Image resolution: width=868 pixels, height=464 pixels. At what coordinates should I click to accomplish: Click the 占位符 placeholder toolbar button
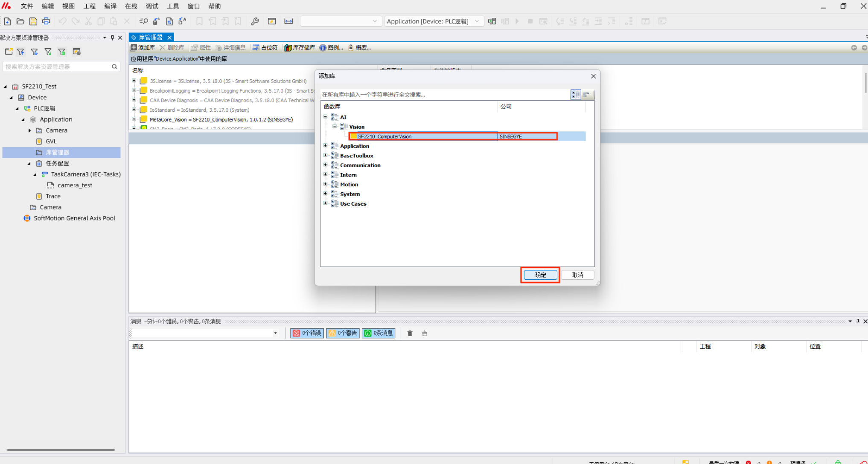(x=265, y=48)
